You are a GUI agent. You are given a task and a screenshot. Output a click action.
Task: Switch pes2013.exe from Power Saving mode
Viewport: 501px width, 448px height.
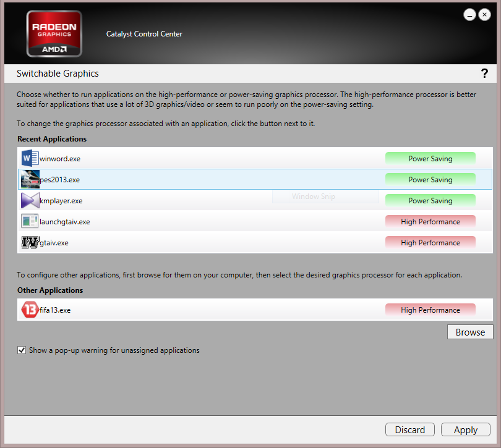pyautogui.click(x=430, y=180)
